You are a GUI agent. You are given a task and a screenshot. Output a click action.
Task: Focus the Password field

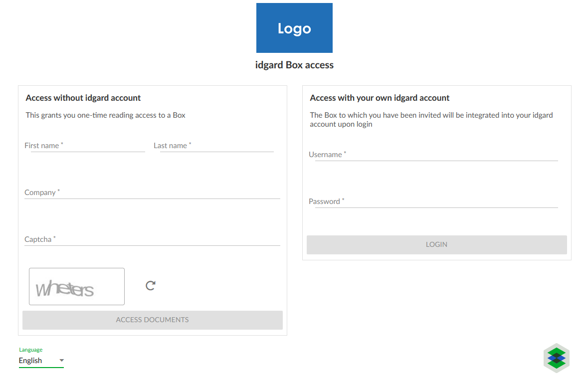(x=433, y=202)
